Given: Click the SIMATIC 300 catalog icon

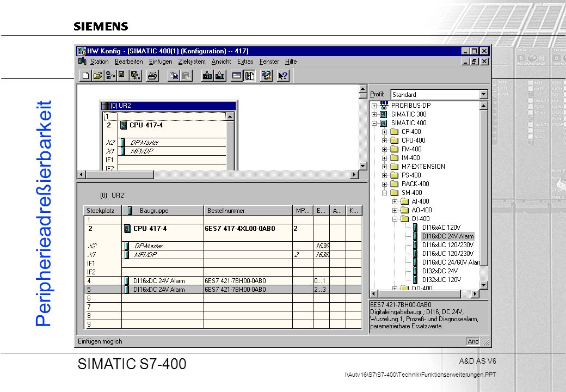Looking at the screenshot, I should pyautogui.click(x=384, y=114).
